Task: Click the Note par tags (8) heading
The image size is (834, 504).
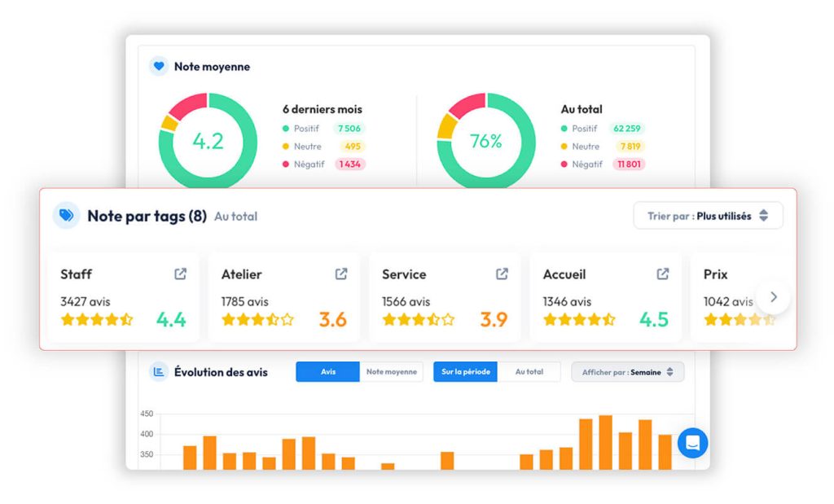Action: point(147,216)
